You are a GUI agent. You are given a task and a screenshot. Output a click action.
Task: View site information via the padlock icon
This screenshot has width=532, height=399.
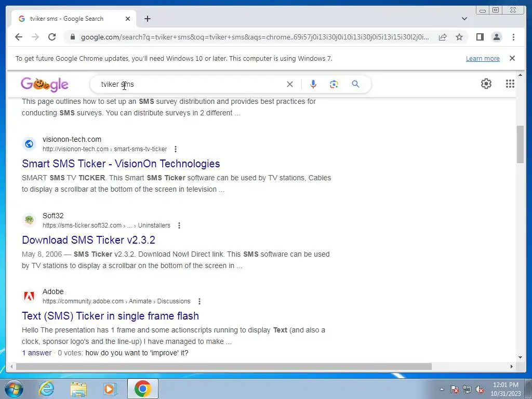point(72,37)
